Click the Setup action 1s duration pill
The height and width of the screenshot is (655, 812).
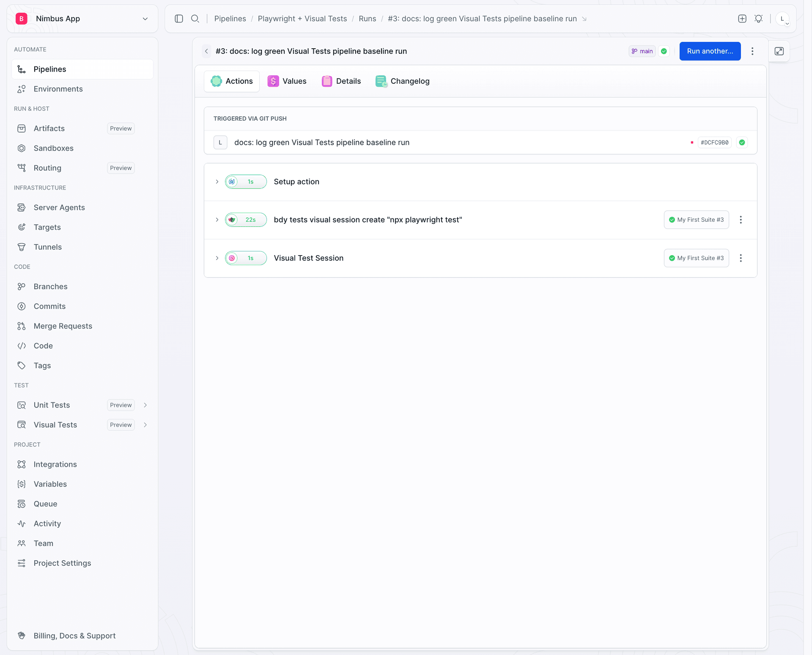(x=246, y=182)
